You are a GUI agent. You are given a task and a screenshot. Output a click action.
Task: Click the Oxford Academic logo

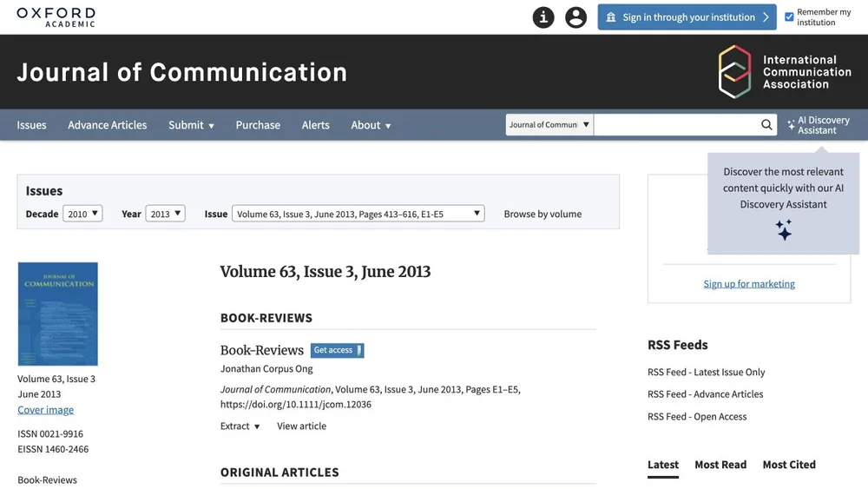click(56, 17)
